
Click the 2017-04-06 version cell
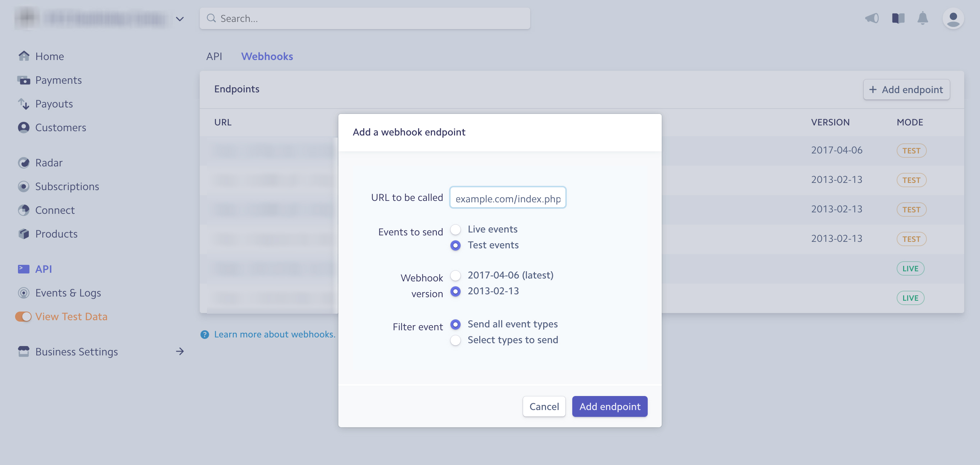(837, 150)
